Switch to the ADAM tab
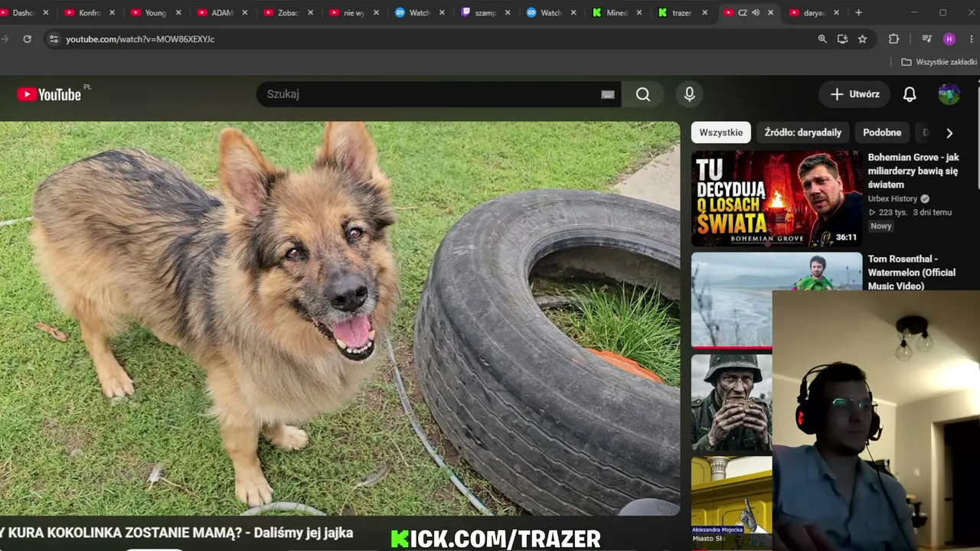The width and height of the screenshot is (980, 551). [x=222, y=12]
